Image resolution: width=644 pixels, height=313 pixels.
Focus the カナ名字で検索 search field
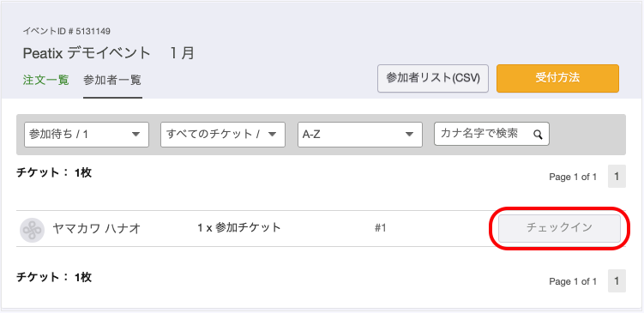pos(491,134)
